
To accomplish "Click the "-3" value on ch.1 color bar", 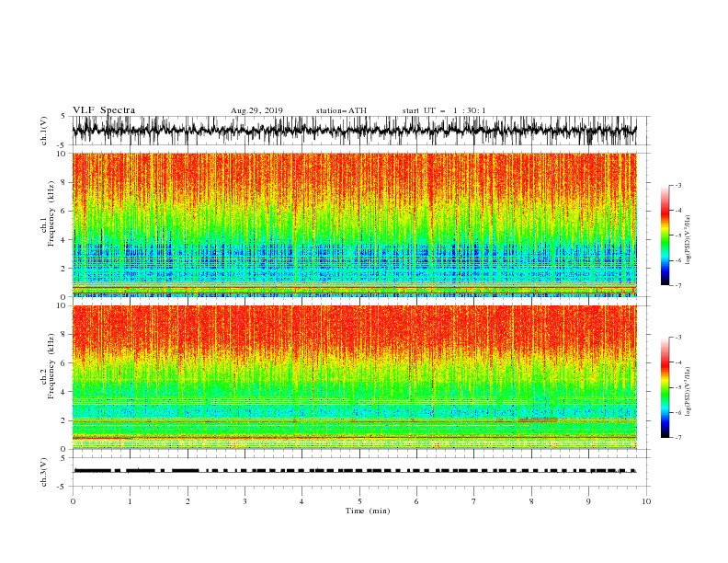I will coord(677,185).
